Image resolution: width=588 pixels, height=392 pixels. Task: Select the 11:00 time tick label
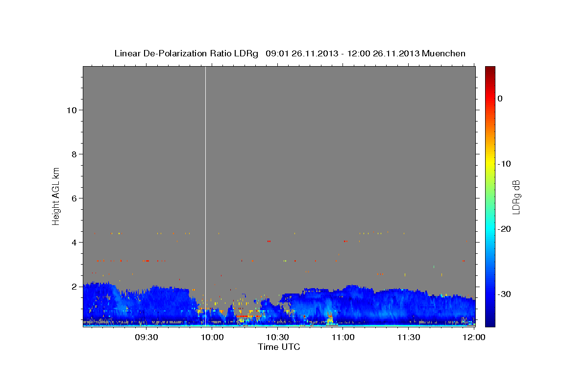(343, 337)
